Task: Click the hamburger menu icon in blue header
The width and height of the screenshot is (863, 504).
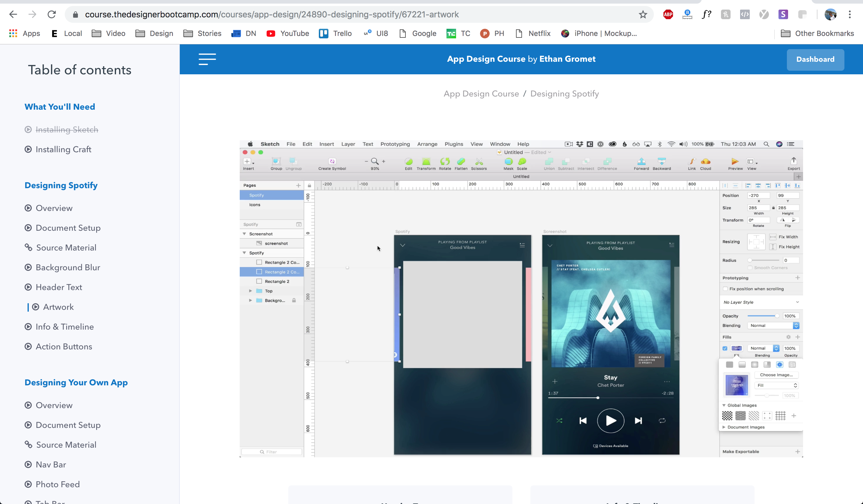Action: pos(207,59)
